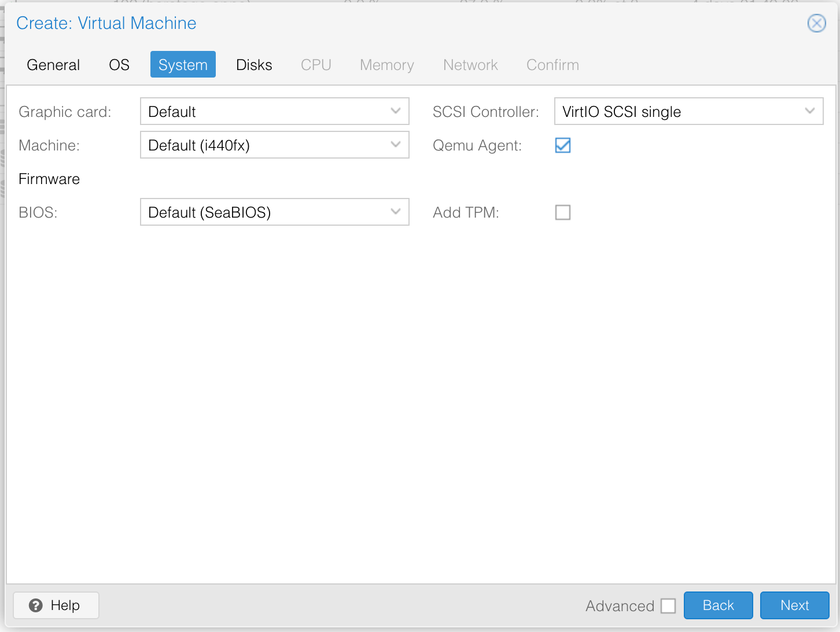Click the VirtIO SCSI single field
840x632 pixels.
[677, 111]
